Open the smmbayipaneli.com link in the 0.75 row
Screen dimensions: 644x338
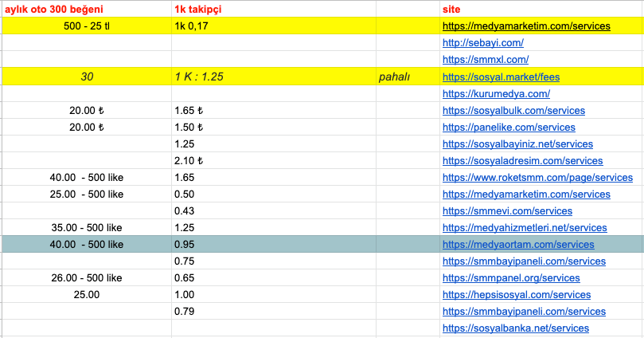coord(524,261)
